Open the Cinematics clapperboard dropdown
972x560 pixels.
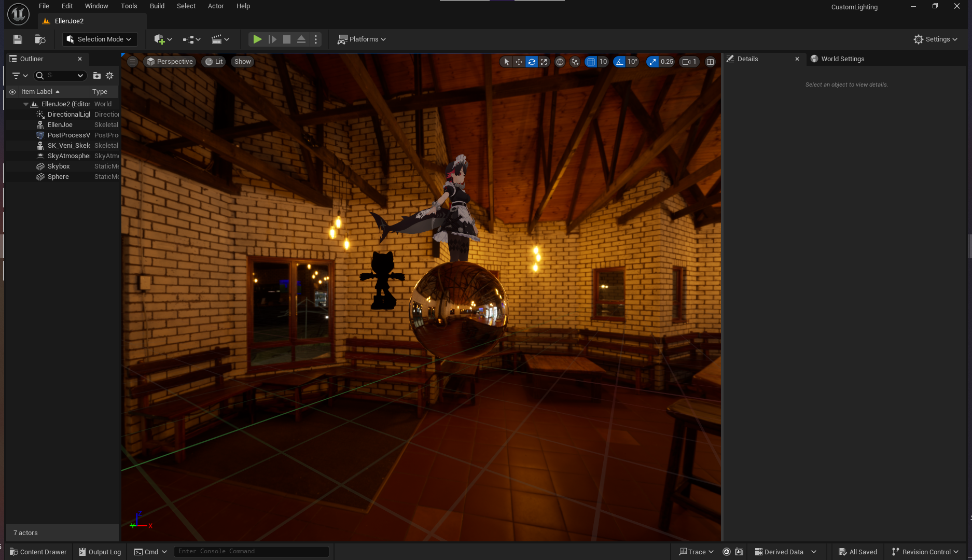[220, 39]
